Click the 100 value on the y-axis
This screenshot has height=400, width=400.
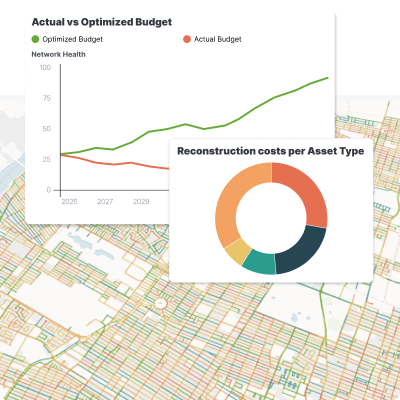tap(45, 68)
